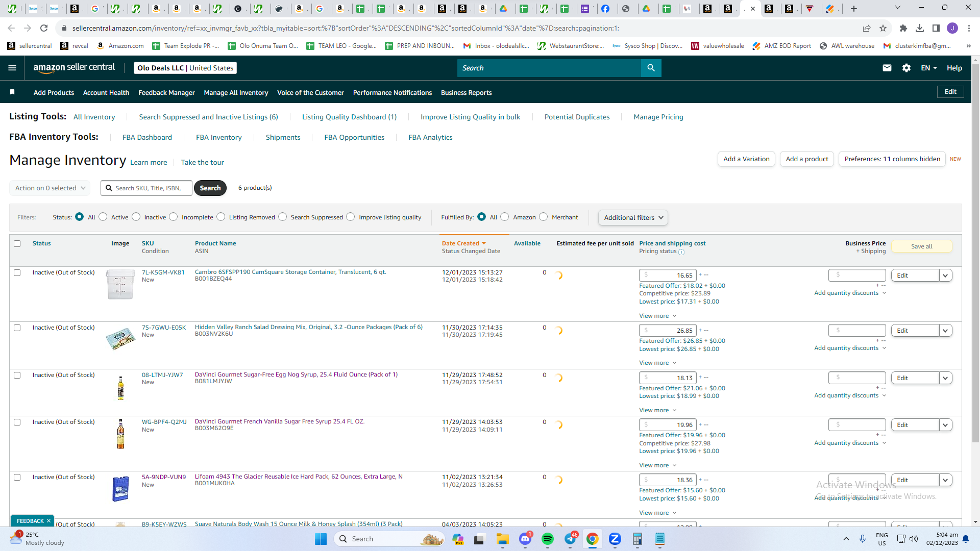The width and height of the screenshot is (980, 551).
Task: Open the Take the tour link
Action: pos(202,162)
